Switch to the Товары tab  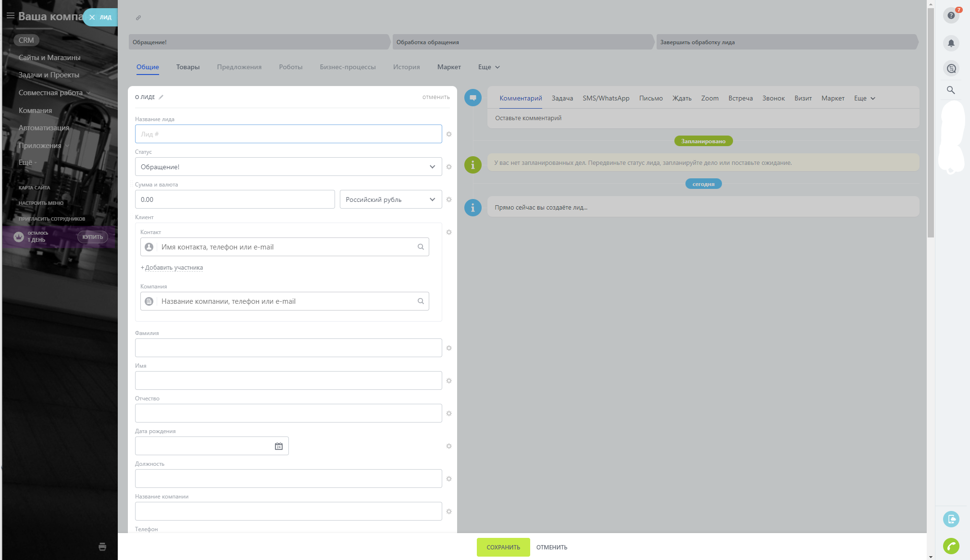[187, 67]
